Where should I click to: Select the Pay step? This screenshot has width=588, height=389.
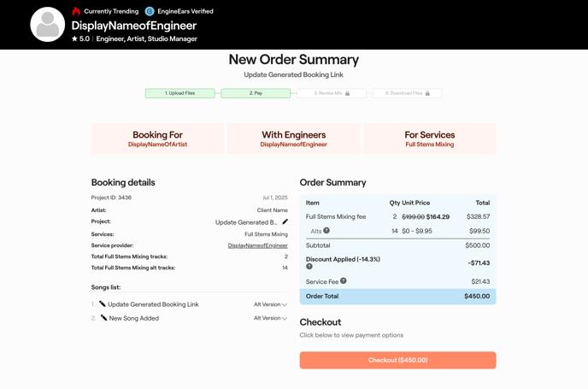click(x=256, y=93)
